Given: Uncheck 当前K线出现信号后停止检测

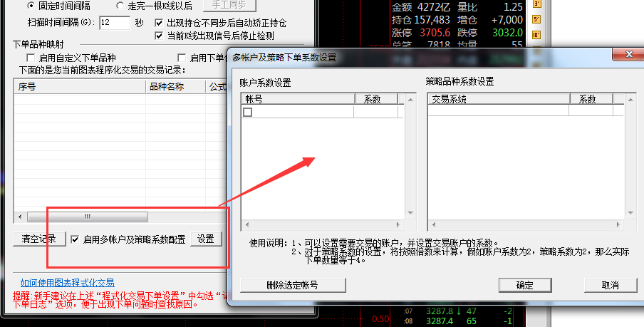Looking at the screenshot, I should point(160,35).
